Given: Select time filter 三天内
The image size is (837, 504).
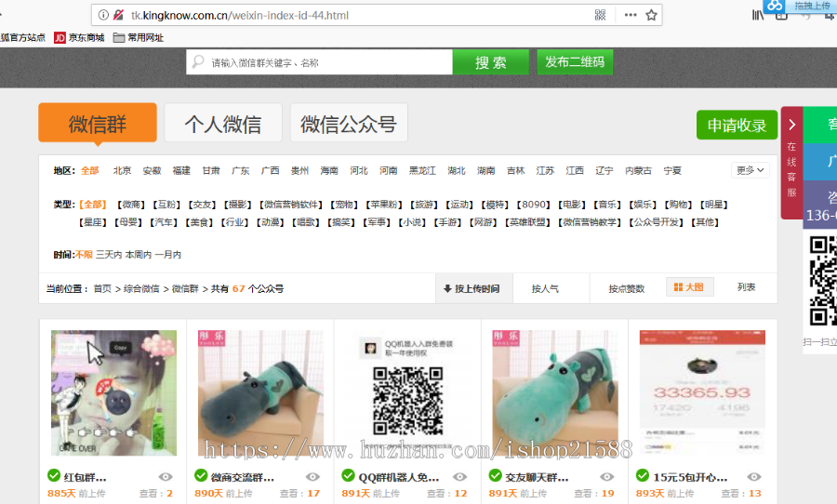Looking at the screenshot, I should click(x=109, y=255).
